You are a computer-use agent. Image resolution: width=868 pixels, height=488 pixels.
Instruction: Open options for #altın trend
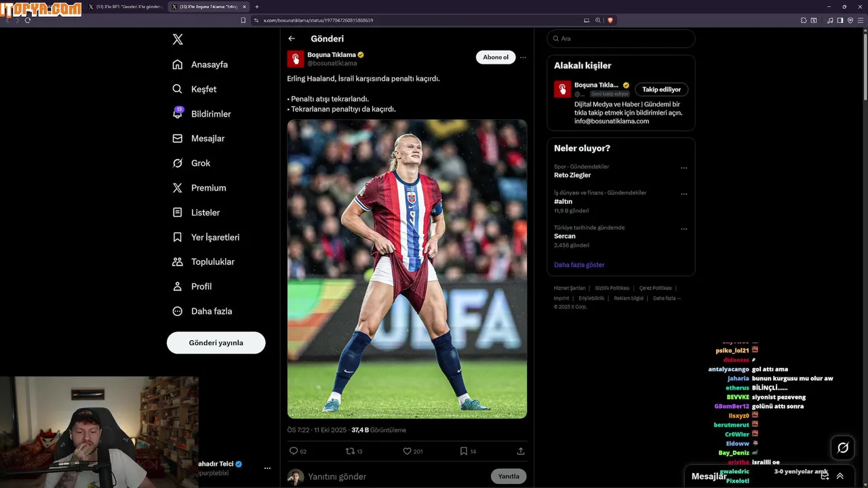[x=684, y=194]
